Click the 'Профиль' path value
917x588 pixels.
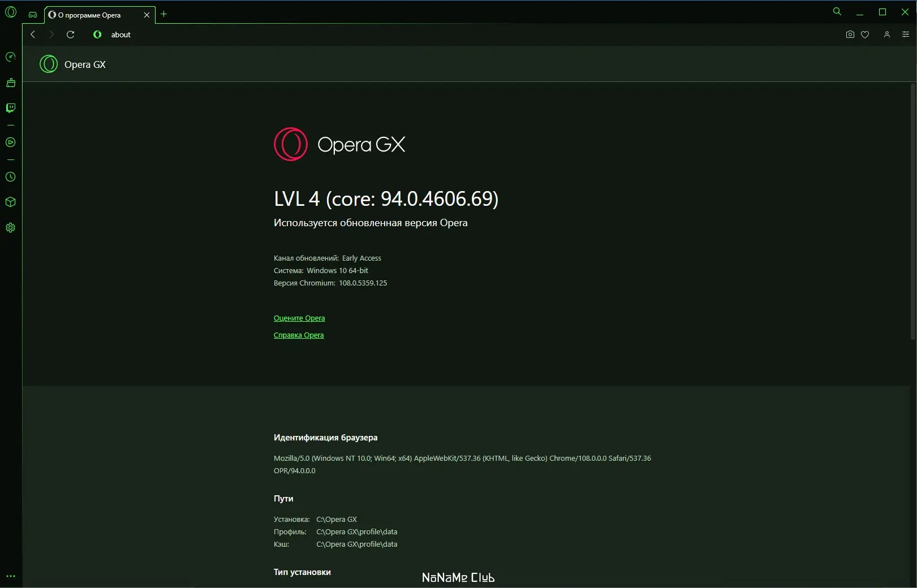pyautogui.click(x=357, y=532)
